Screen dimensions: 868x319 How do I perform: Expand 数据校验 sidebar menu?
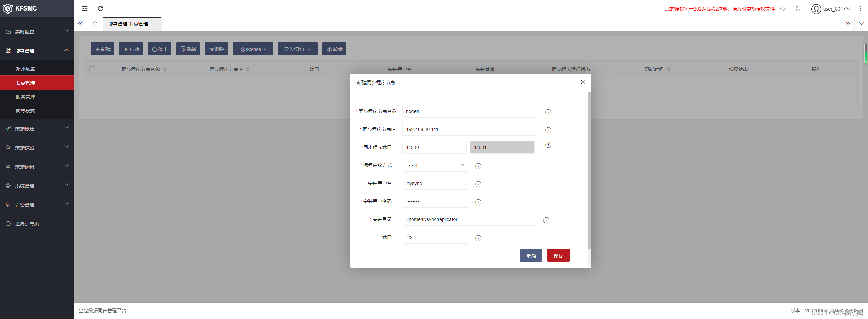[67, 147]
